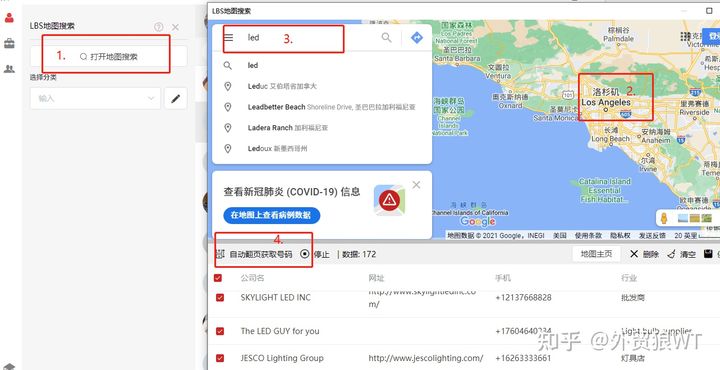
Task: Open directions with the blue arrow icon
Action: (x=416, y=38)
